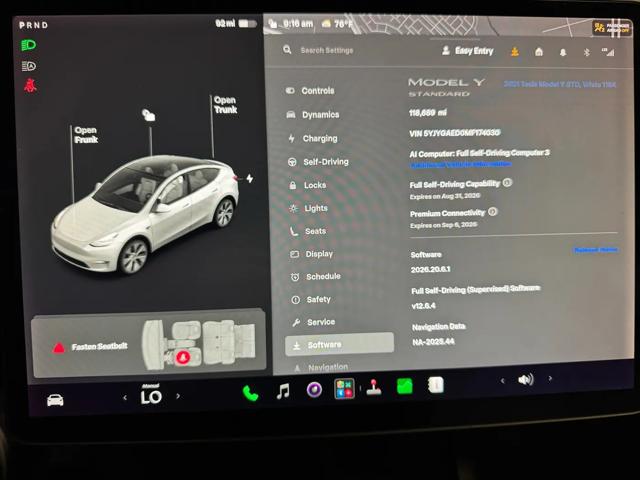Show Premium Connectivity info icon

point(493,211)
